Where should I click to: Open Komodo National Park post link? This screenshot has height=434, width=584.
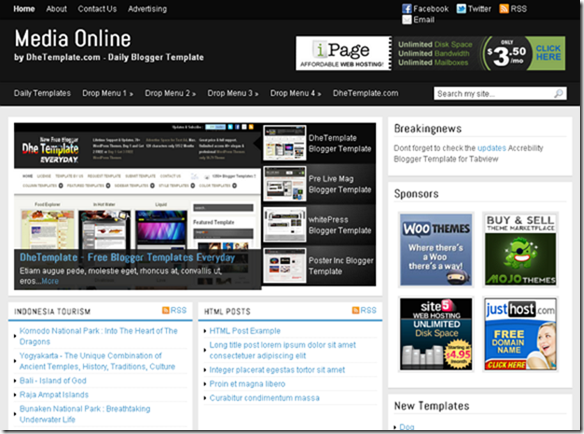coord(99,336)
